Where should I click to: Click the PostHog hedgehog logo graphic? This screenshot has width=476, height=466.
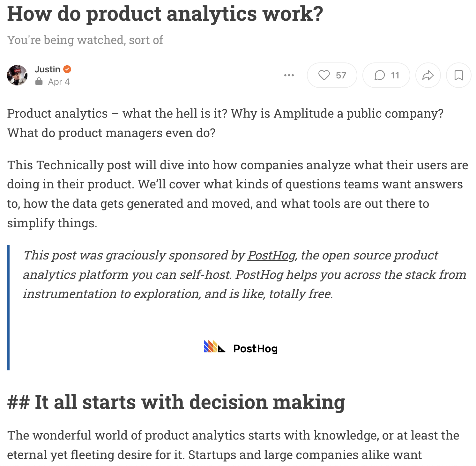(214, 346)
